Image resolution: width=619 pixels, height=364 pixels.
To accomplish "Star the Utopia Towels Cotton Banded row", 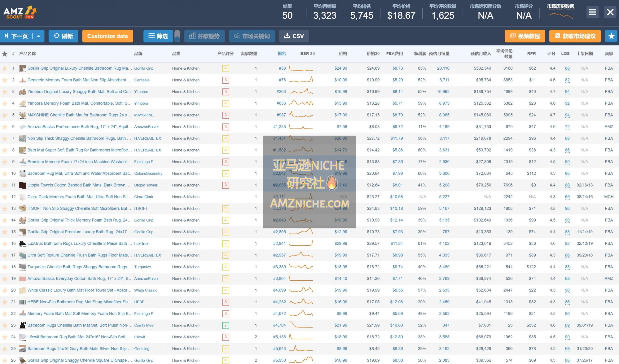I will tap(5, 185).
